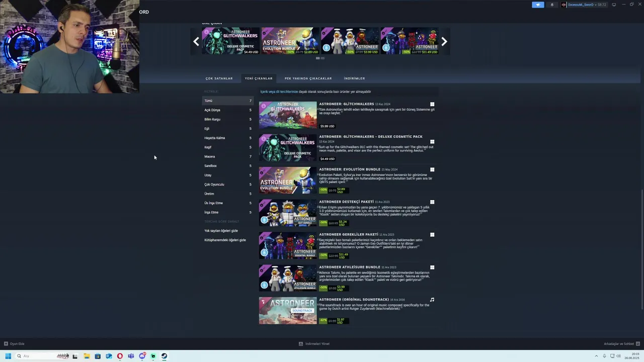Click Oyun Ekle at bottom left

point(14,344)
